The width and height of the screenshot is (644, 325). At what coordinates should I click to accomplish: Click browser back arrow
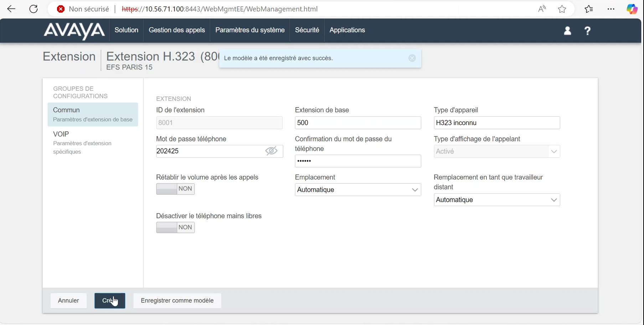pyautogui.click(x=11, y=9)
